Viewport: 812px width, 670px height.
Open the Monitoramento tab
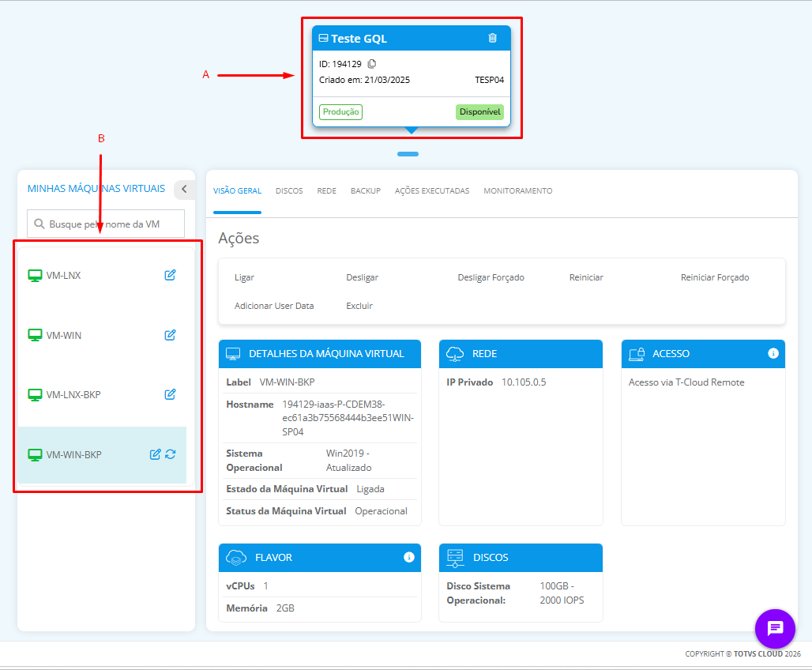point(518,190)
